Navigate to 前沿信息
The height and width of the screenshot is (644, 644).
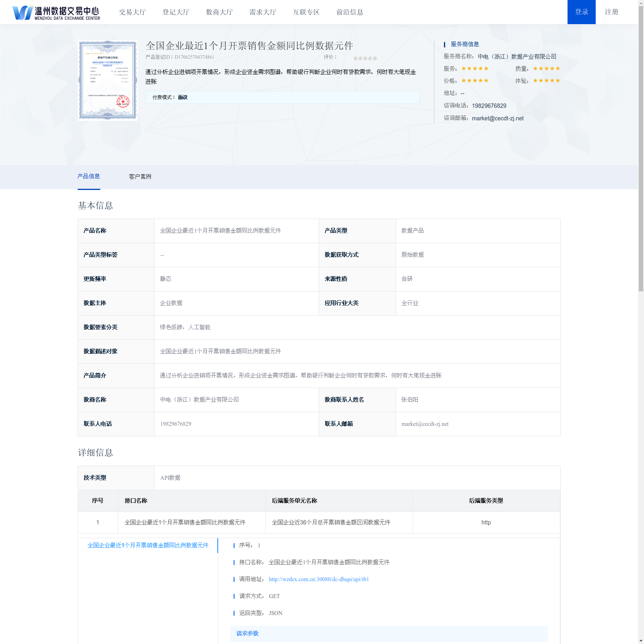350,12
